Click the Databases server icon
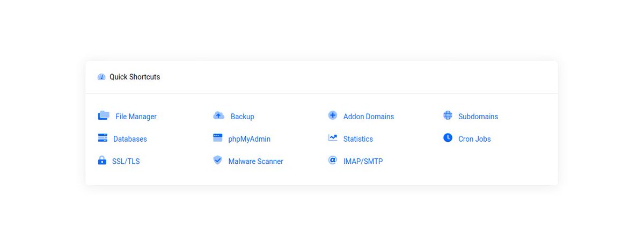The image size is (644, 247). coord(103,138)
